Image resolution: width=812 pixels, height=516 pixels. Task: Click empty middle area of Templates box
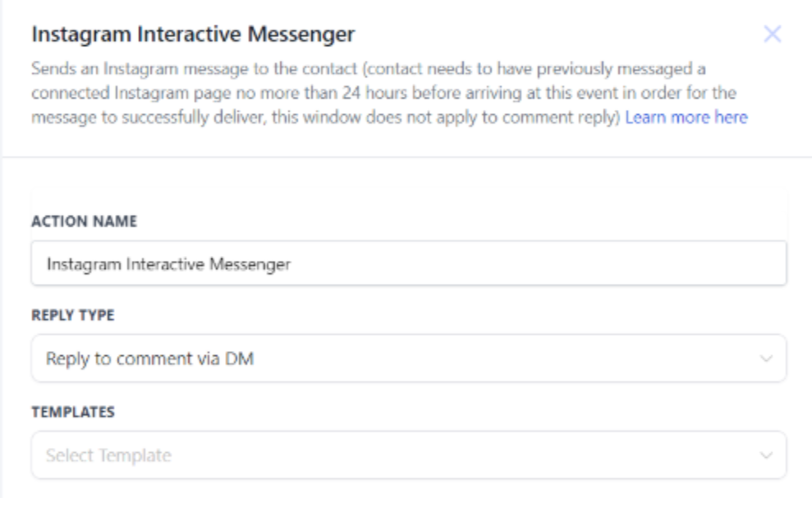click(x=460, y=455)
